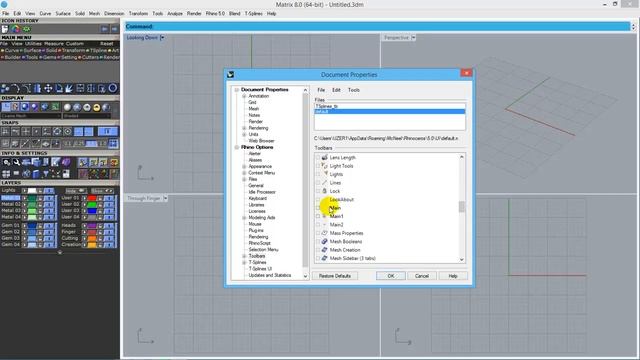
Task: Check the Lens Length toolbar checkbox
Action: (x=318, y=158)
